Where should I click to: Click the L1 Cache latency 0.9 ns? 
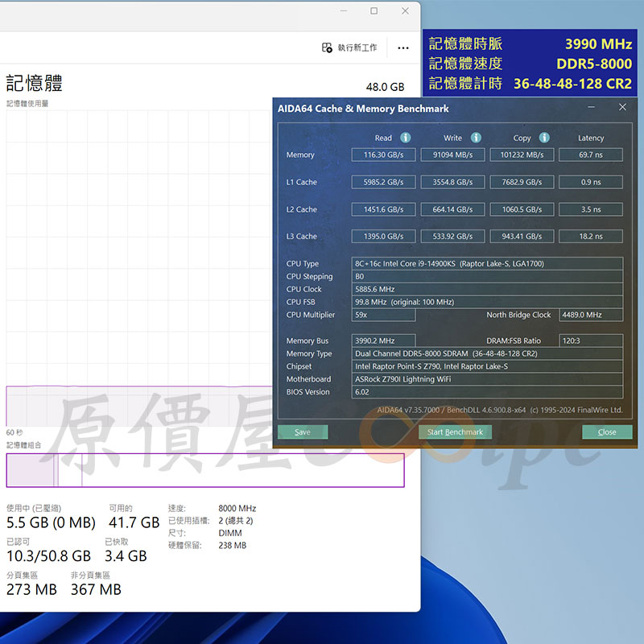pos(591,182)
